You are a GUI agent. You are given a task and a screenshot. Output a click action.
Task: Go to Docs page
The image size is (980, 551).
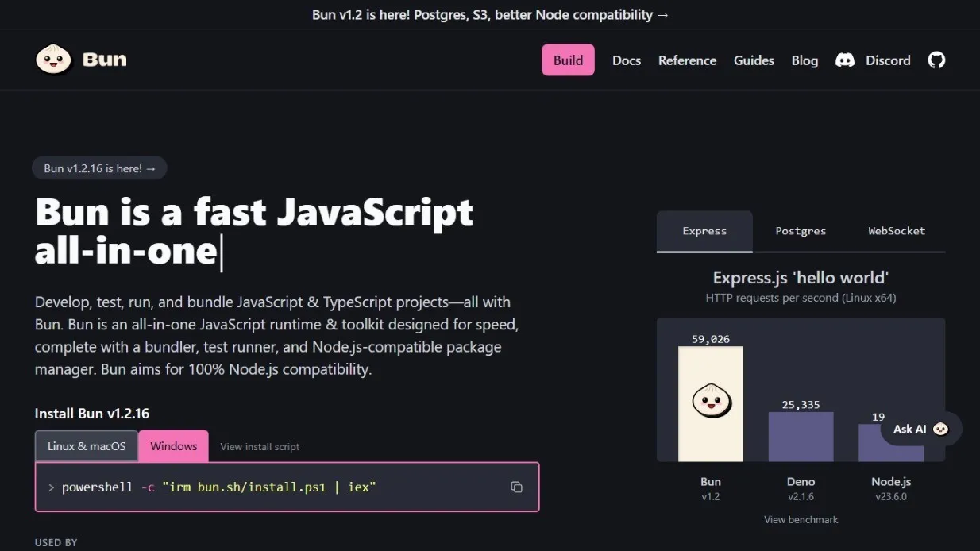pyautogui.click(x=627, y=60)
